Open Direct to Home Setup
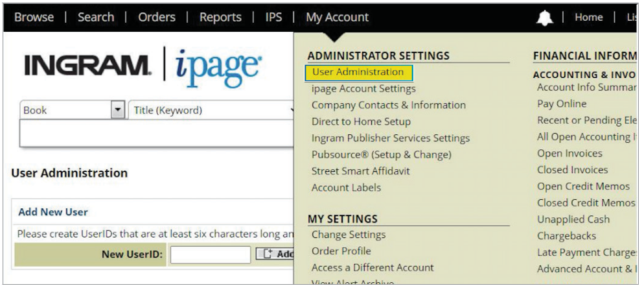 361,121
